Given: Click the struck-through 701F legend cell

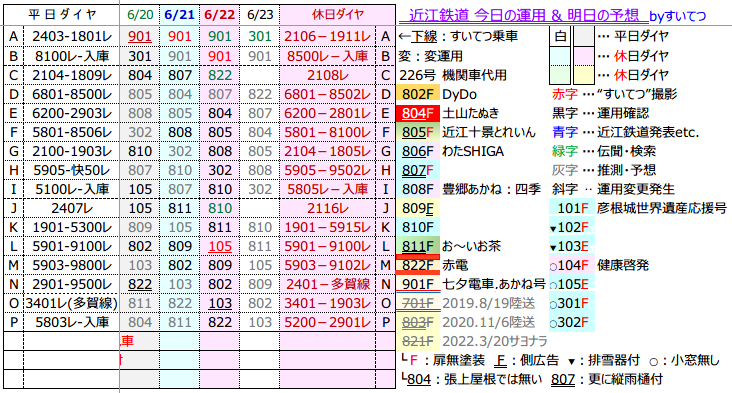Looking at the screenshot, I should point(418,303).
